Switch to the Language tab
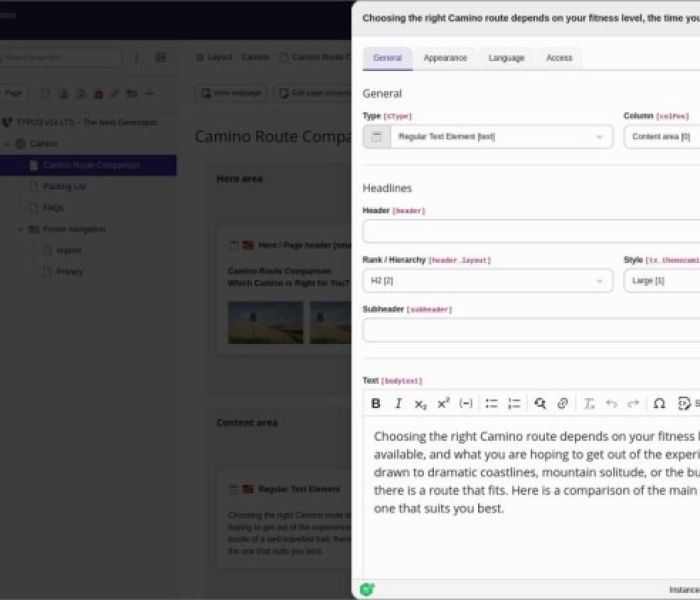 pos(506,58)
